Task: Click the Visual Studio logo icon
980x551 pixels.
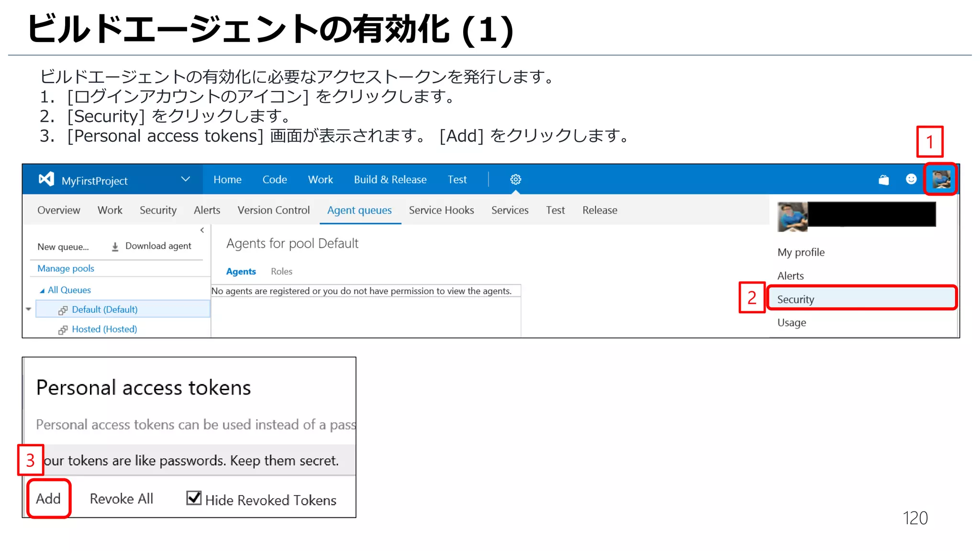Action: tap(46, 179)
